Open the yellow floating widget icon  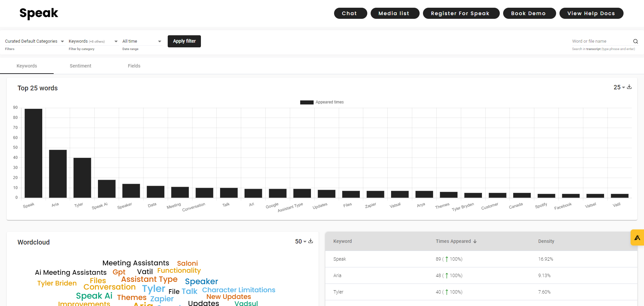637,237
